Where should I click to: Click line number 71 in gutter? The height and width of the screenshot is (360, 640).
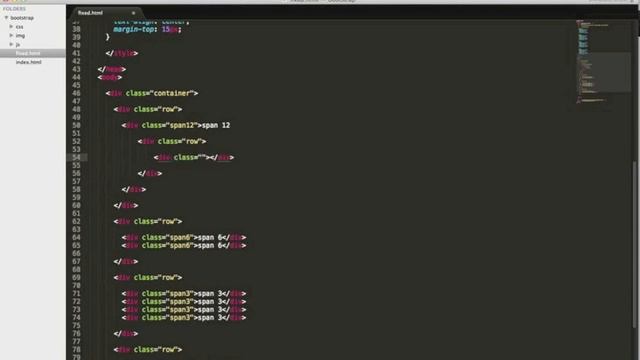(x=76, y=293)
